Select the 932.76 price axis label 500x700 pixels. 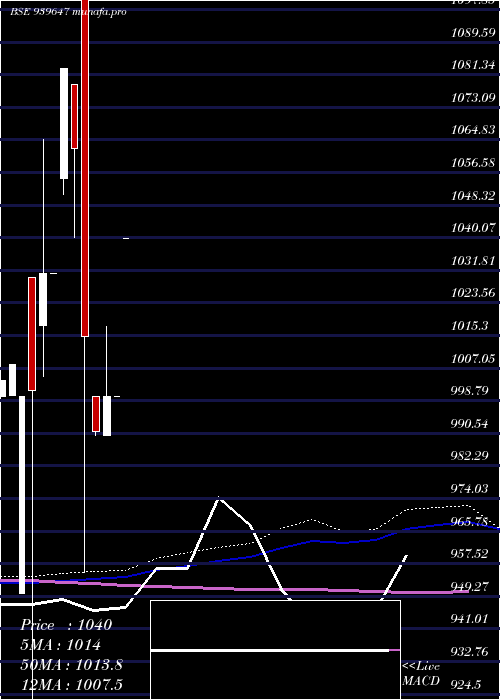tap(470, 651)
